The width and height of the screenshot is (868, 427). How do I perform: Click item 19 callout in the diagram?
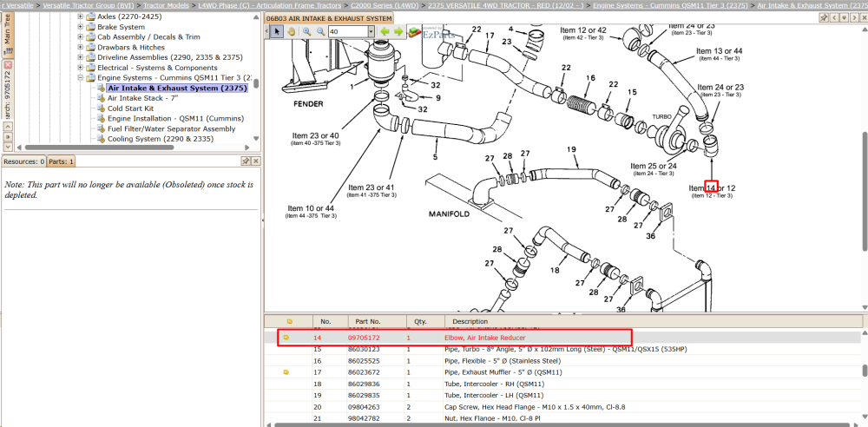coord(572,149)
